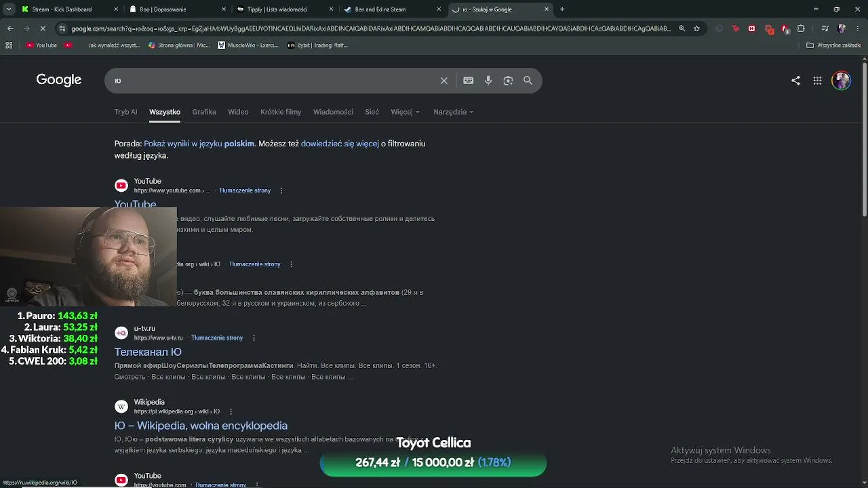Viewport: 868px width, 488px height.
Task: Go back with the browser back arrow
Action: [x=10, y=28]
